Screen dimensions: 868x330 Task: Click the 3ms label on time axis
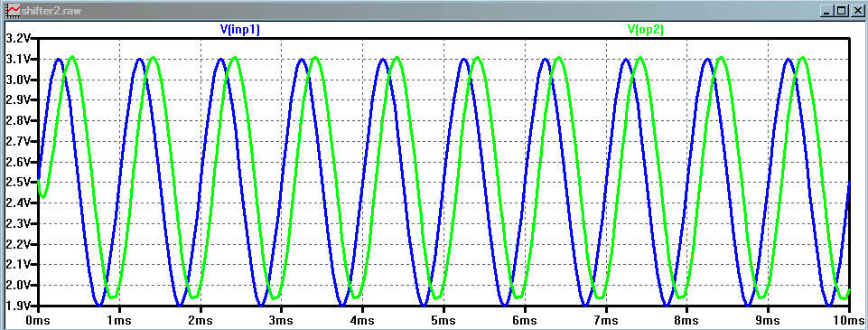(281, 321)
